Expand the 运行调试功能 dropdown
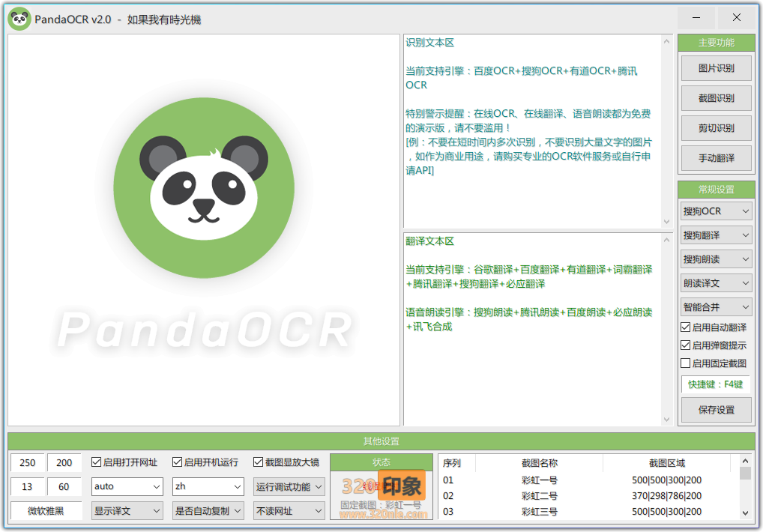Viewport: 763px width, 532px height. [x=289, y=487]
